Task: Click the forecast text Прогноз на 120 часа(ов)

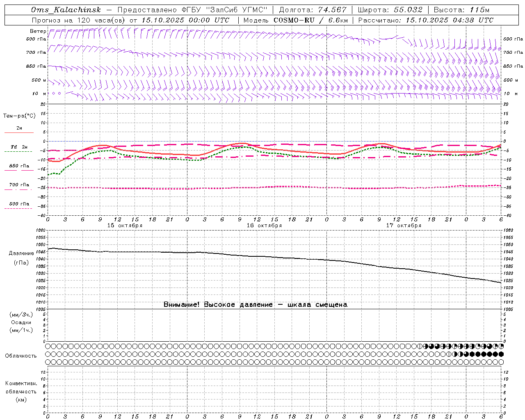Action: click(79, 20)
